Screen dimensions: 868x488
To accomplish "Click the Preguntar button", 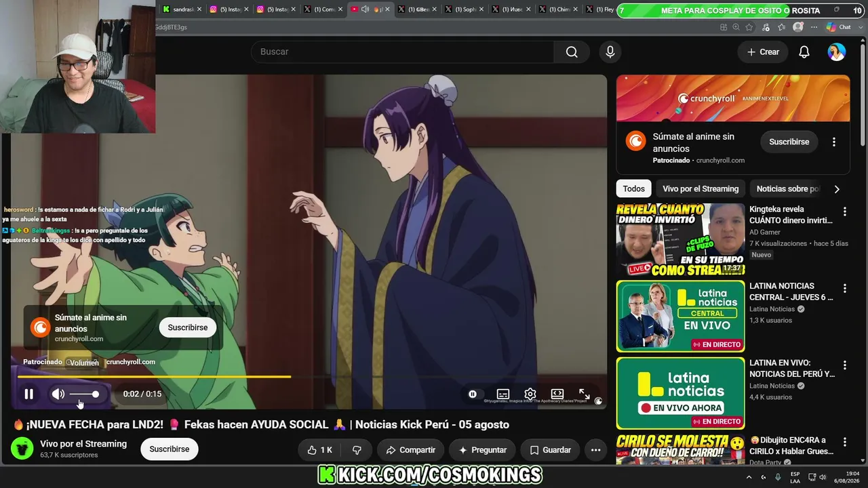I will tap(483, 450).
